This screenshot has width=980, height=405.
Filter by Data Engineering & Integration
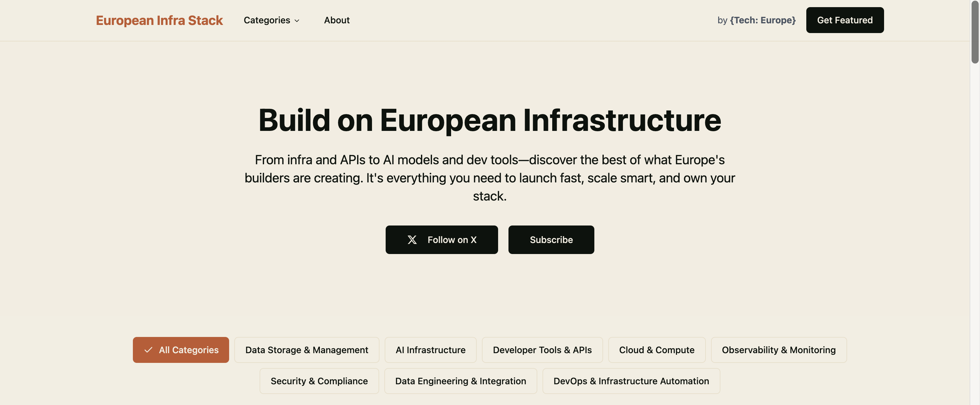[x=460, y=381]
